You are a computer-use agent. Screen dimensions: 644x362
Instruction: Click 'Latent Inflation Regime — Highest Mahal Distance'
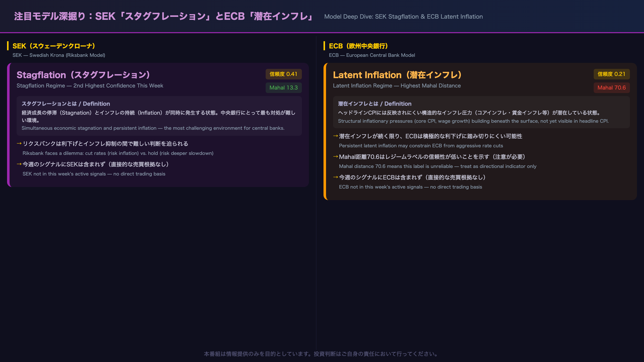click(x=397, y=86)
